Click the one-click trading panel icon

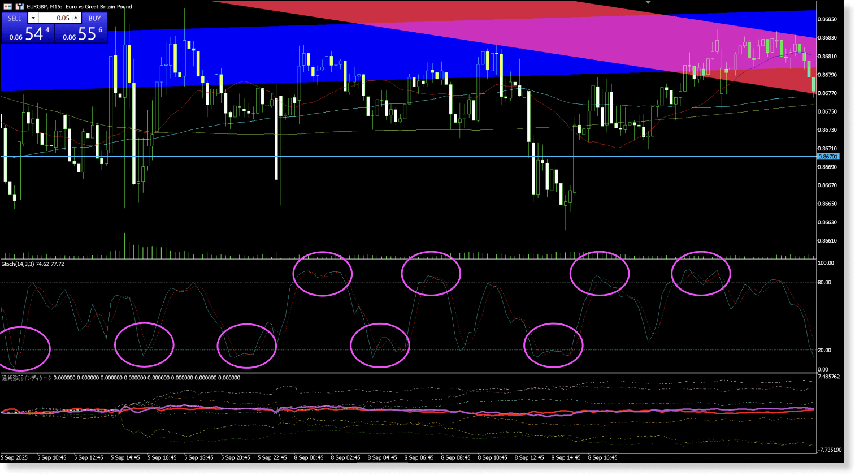(x=21, y=6)
